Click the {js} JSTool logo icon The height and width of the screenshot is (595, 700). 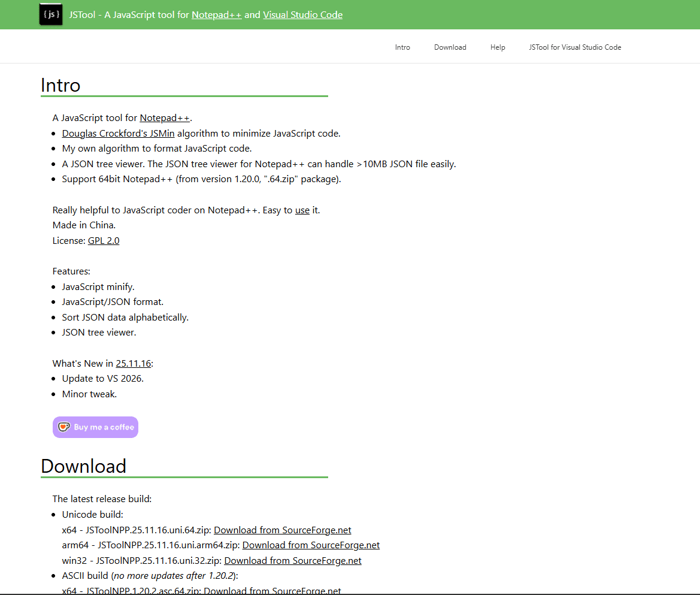(x=50, y=14)
